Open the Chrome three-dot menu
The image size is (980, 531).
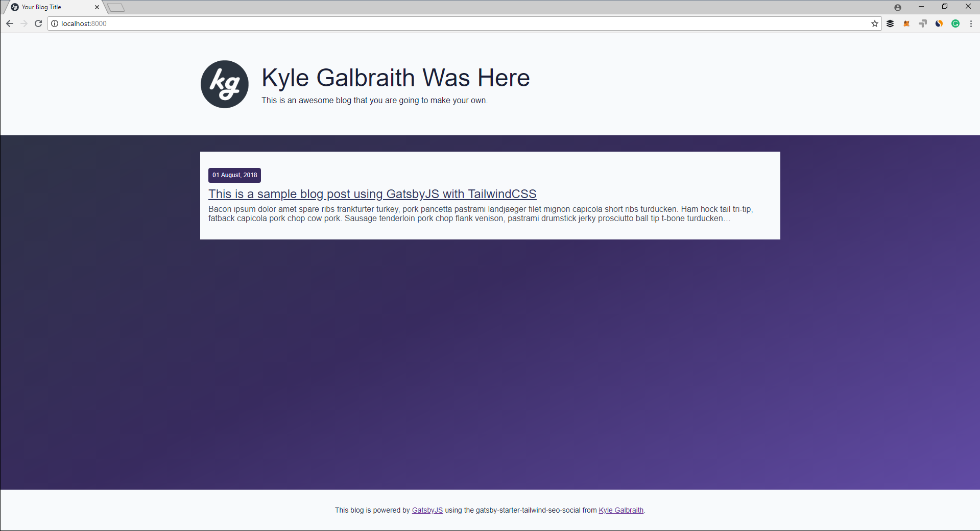click(x=971, y=23)
